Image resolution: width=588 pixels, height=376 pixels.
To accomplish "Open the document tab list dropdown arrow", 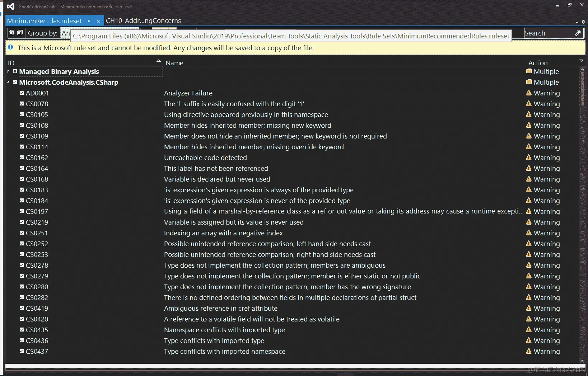I will (x=577, y=22).
